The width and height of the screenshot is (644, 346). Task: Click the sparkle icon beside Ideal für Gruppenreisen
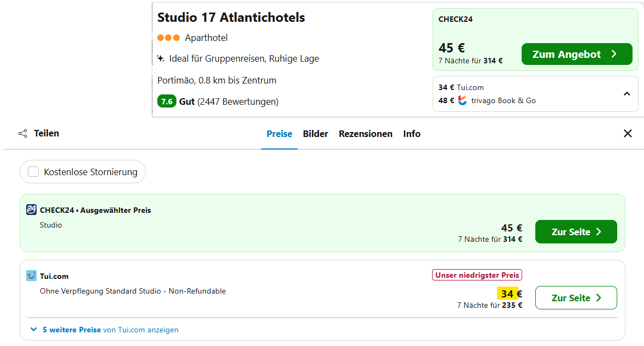click(161, 58)
